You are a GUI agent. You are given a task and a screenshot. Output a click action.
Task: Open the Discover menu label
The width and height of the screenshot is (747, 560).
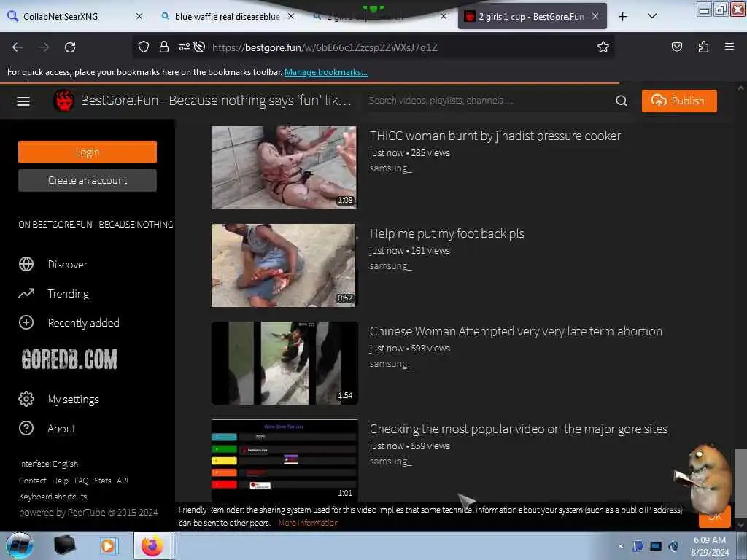coord(68,264)
